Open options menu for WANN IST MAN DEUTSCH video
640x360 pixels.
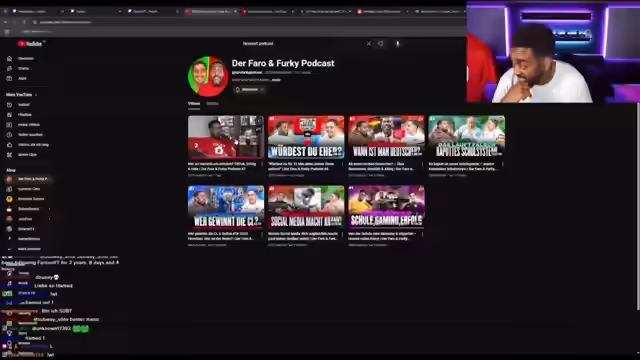(x=422, y=164)
